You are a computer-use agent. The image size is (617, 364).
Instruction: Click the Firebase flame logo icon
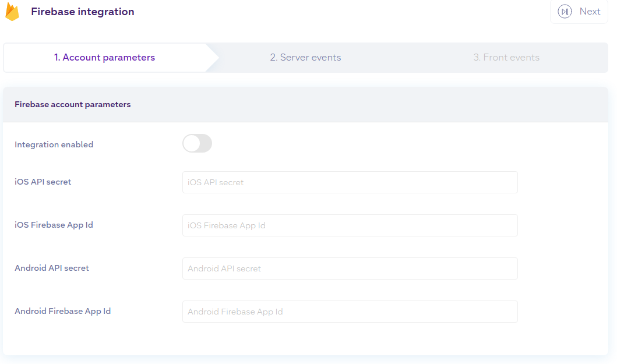12,12
